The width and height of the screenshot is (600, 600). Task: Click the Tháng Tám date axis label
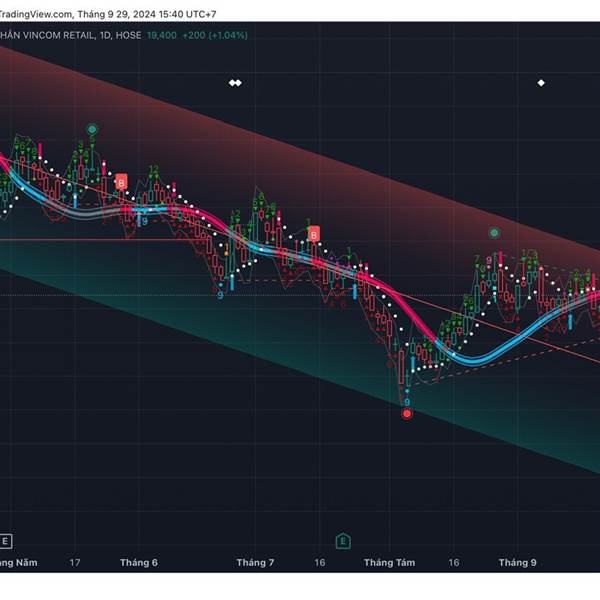point(389,562)
